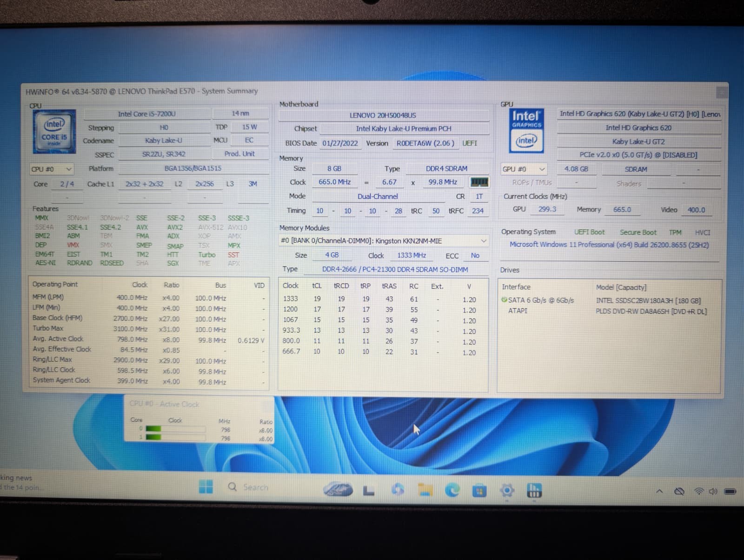Click the PCIe v2.0 x0 DISABLED field
This screenshot has height=560, width=744.
(x=638, y=155)
